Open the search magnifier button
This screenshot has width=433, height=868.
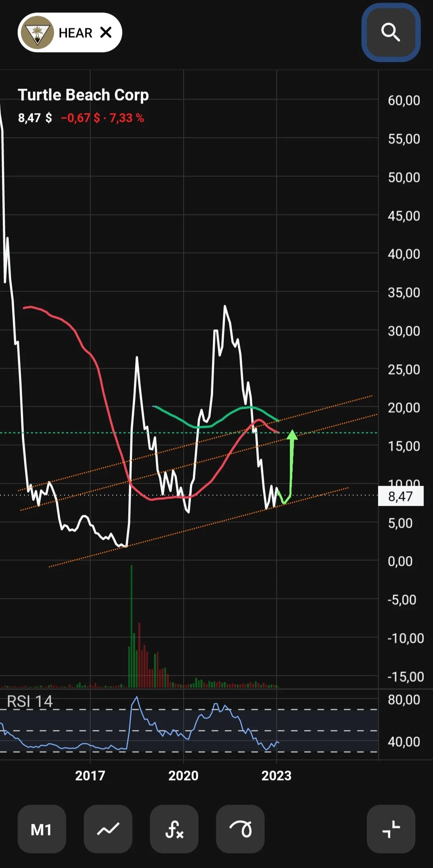[x=391, y=32]
